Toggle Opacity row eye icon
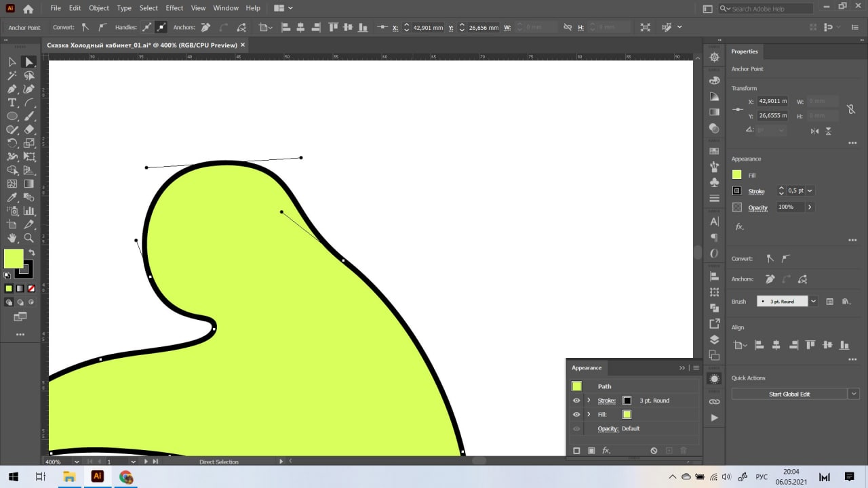Image resolution: width=868 pixels, height=488 pixels. (x=576, y=428)
